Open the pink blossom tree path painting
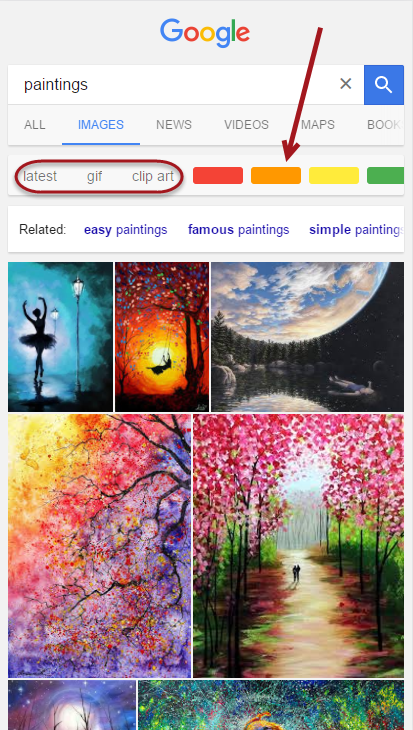The image size is (413, 730). 298,546
